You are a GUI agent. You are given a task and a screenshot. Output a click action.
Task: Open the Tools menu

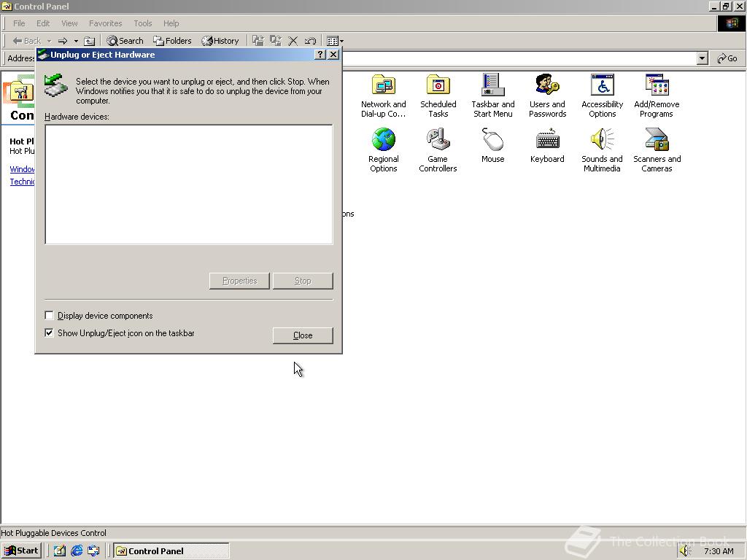point(142,23)
